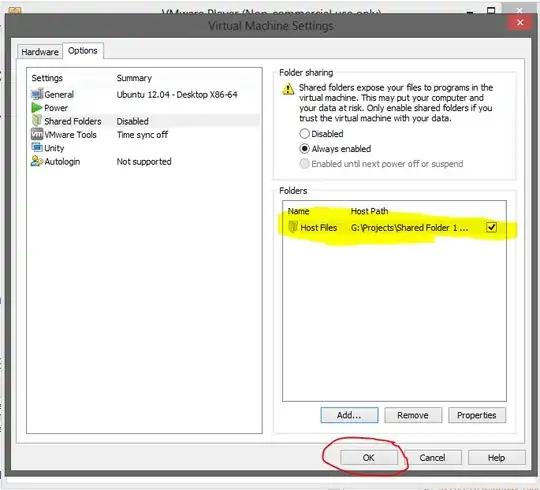
Task: Select General in the settings list
Action: pos(144,94)
